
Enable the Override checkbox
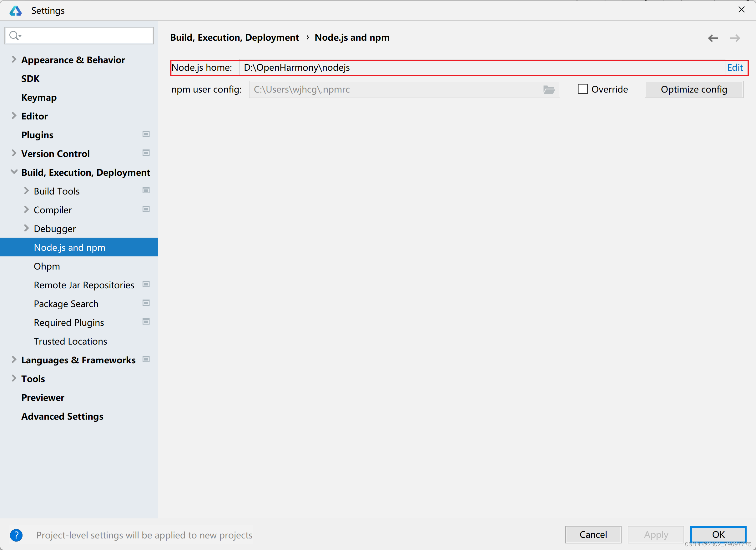582,89
